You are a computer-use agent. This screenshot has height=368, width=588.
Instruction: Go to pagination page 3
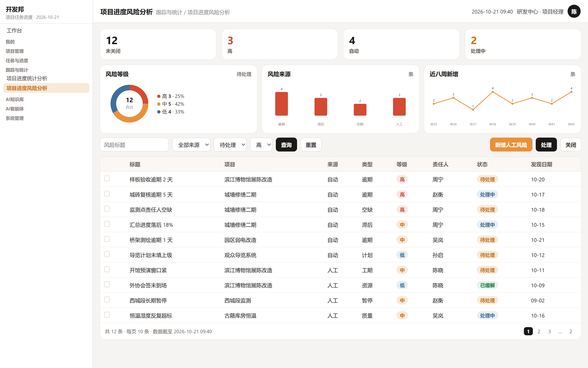[x=549, y=331]
